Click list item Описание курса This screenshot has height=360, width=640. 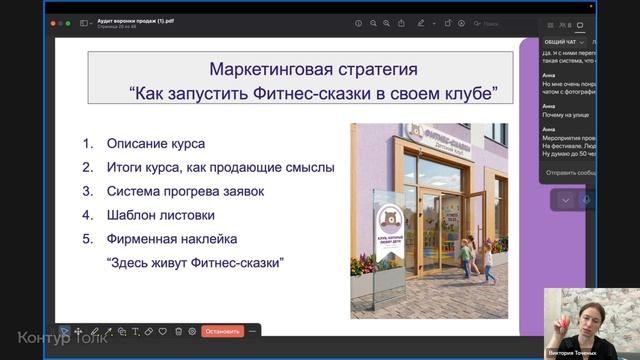156,144
